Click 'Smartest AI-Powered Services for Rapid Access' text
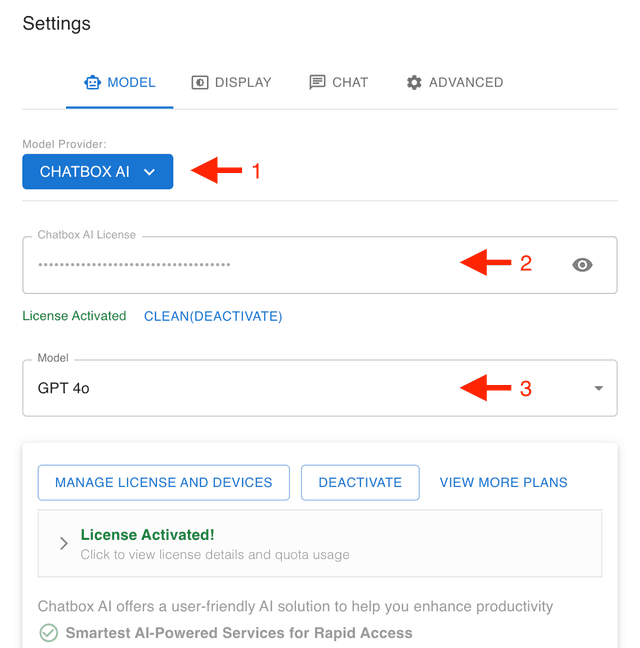Screen dimensions: 640x648 click(x=239, y=633)
